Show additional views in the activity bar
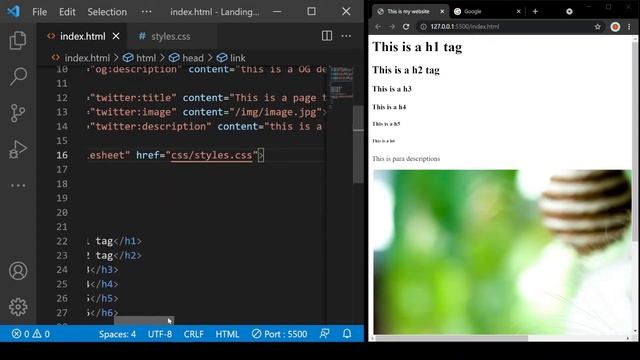This screenshot has width=640, height=360. pos(18,185)
